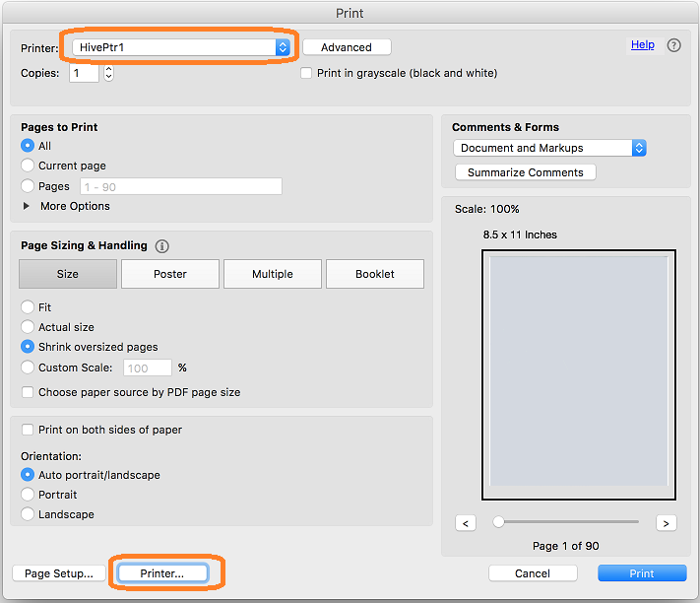Click the Copies stepper arrows
This screenshot has height=603, width=700.
tap(108, 73)
